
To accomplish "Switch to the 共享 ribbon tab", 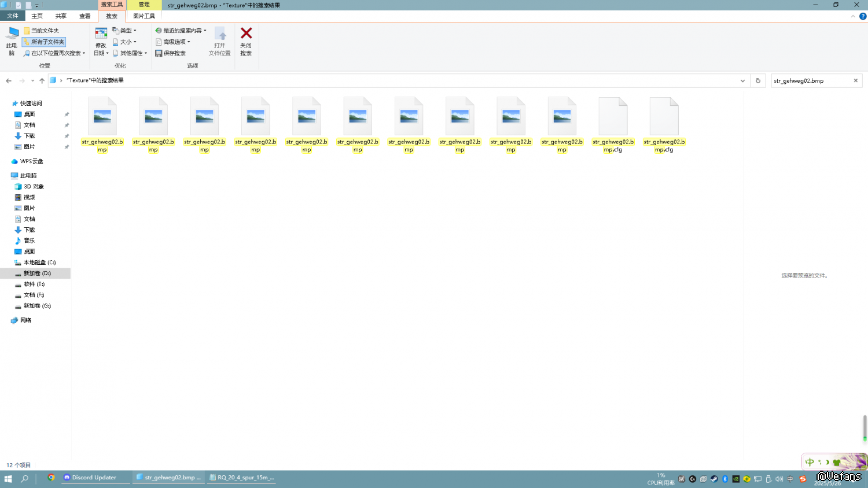I will (61, 16).
